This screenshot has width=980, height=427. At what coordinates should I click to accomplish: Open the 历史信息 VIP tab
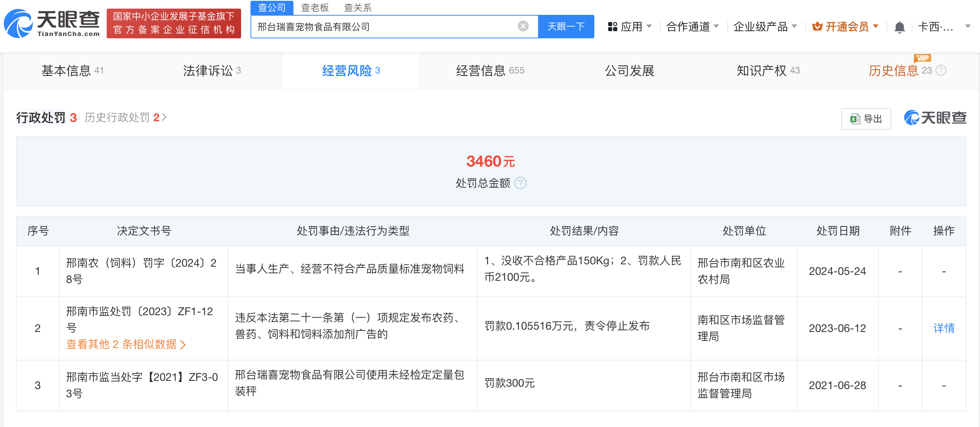coord(900,70)
